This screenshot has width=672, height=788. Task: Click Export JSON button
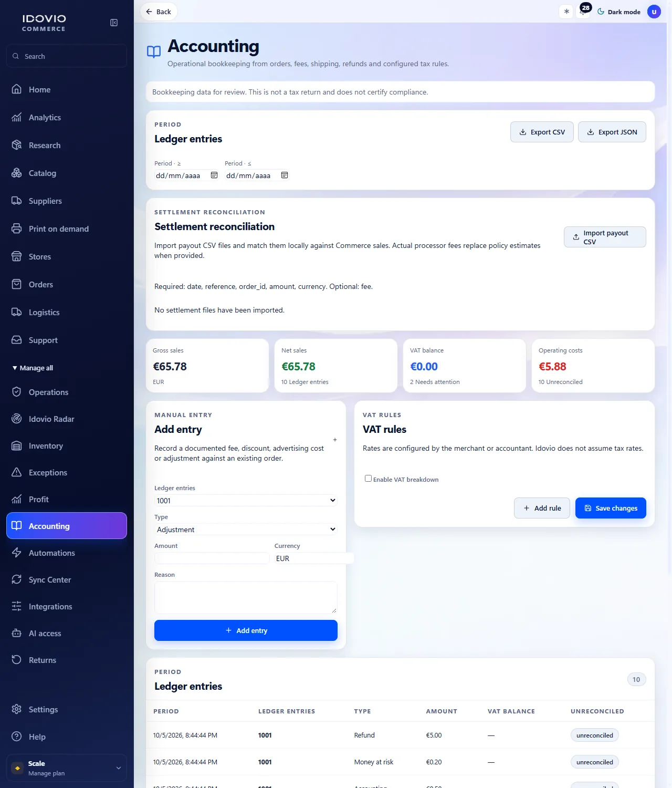coord(612,132)
